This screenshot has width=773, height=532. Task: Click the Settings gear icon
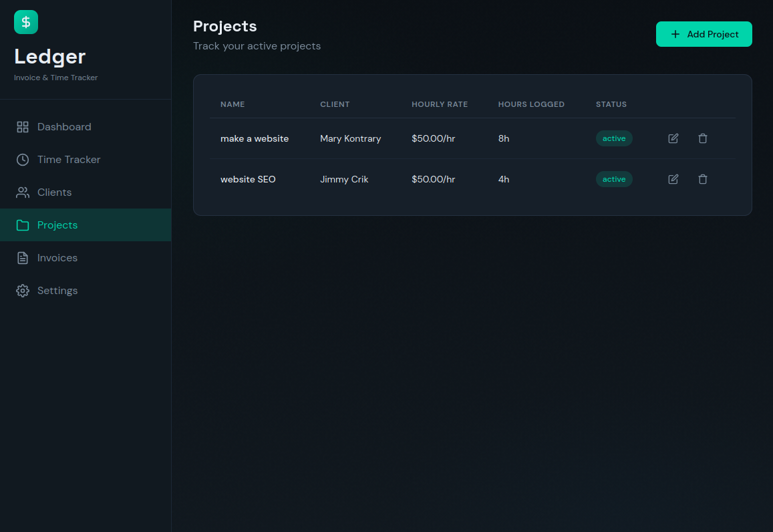point(23,291)
